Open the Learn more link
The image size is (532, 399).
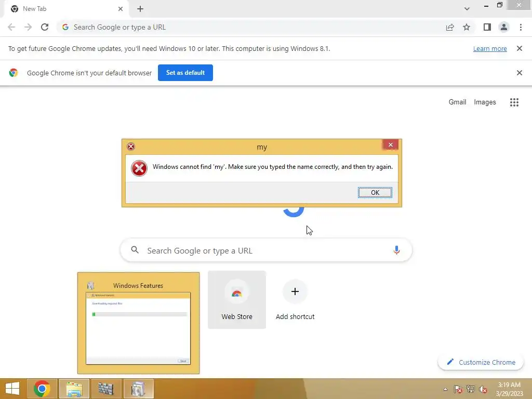(x=490, y=48)
